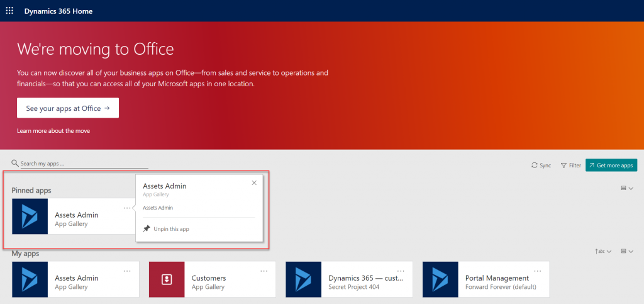Expand Pinned apps view layout dropdown
The image size is (644, 304).
pos(627,188)
